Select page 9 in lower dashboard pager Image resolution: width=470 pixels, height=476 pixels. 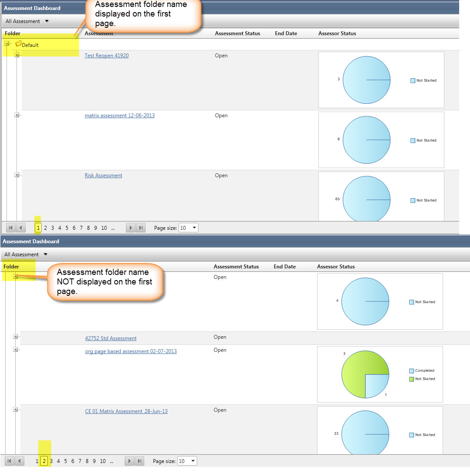coord(94,461)
